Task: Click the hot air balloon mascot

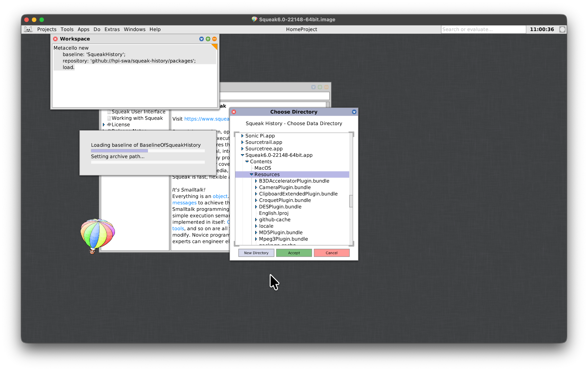Action: point(97,235)
